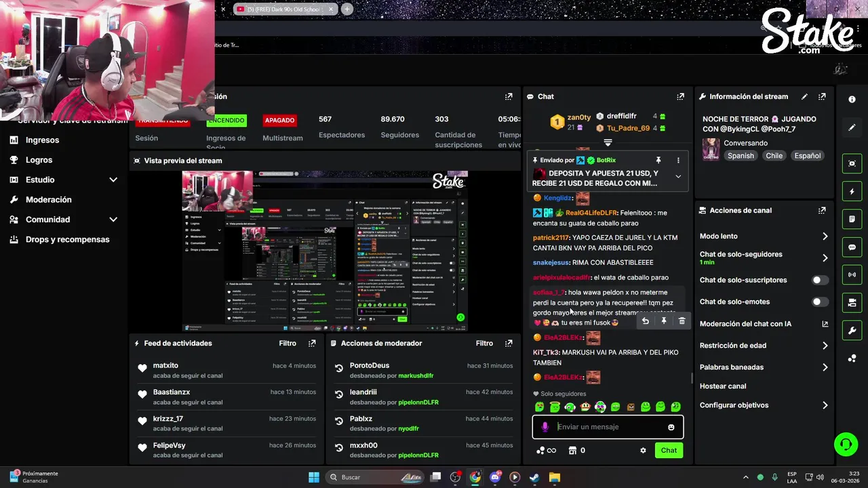
Task: Click the lightning bolt sidebar icon
Action: click(852, 192)
